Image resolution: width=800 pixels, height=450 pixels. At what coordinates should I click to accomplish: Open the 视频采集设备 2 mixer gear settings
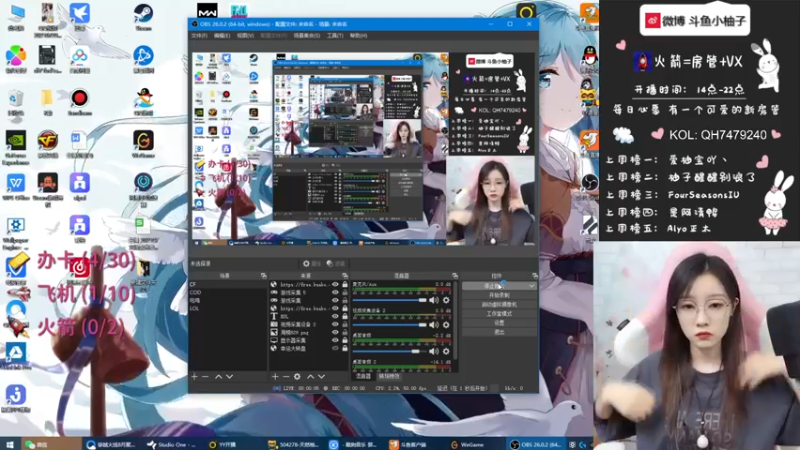446,325
